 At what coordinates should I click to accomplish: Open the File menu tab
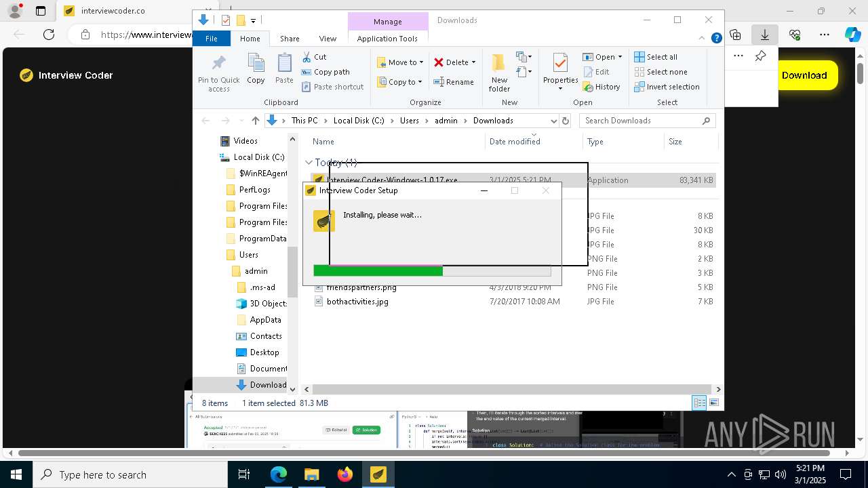coord(212,39)
